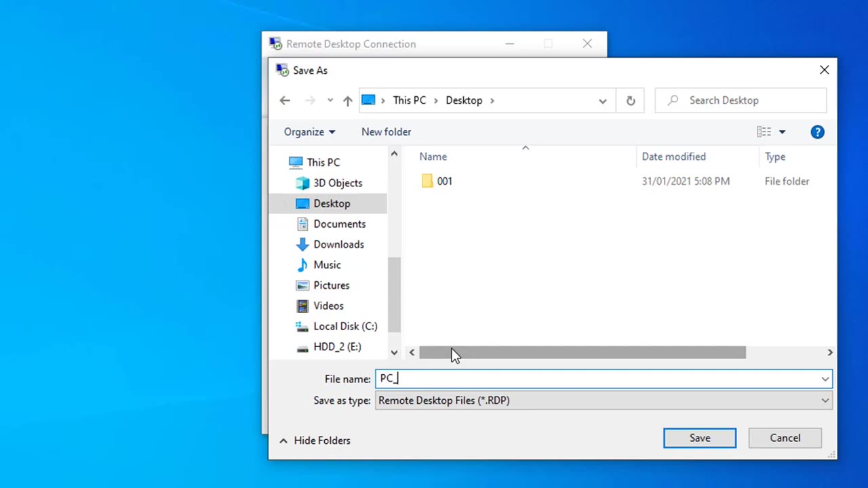Go back using the Back arrow
Screen dimensions: 868x488
pyautogui.click(x=285, y=100)
